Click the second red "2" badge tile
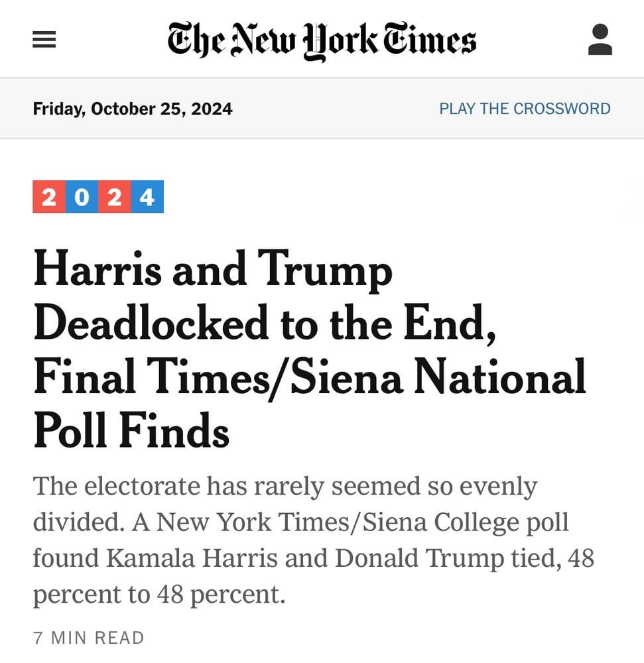Viewport: 644px width, 663px height. coord(114,197)
